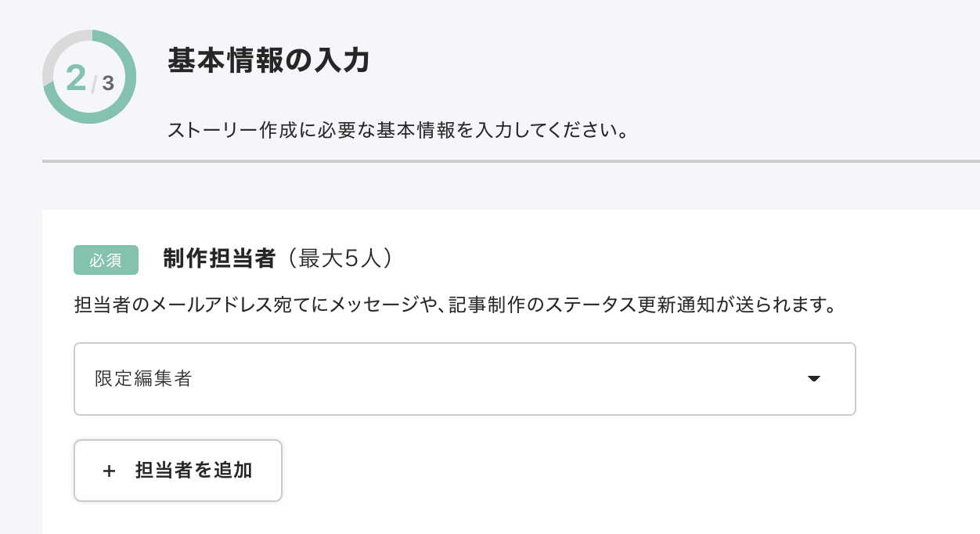Viewport: 980px width, 534px height.
Task: Click the 制作担当者 field label
Action: 220,259
